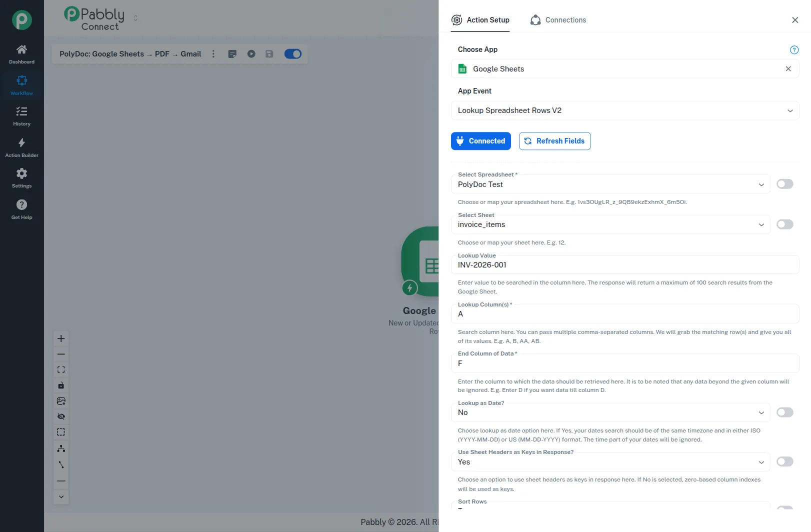Toggle the workflow enabled switch
This screenshot has height=532, width=811.
point(293,54)
